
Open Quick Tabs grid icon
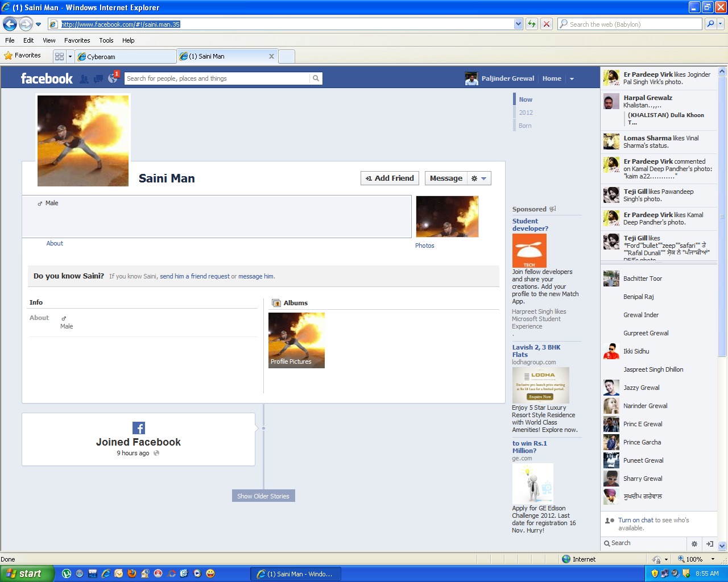pyautogui.click(x=59, y=56)
